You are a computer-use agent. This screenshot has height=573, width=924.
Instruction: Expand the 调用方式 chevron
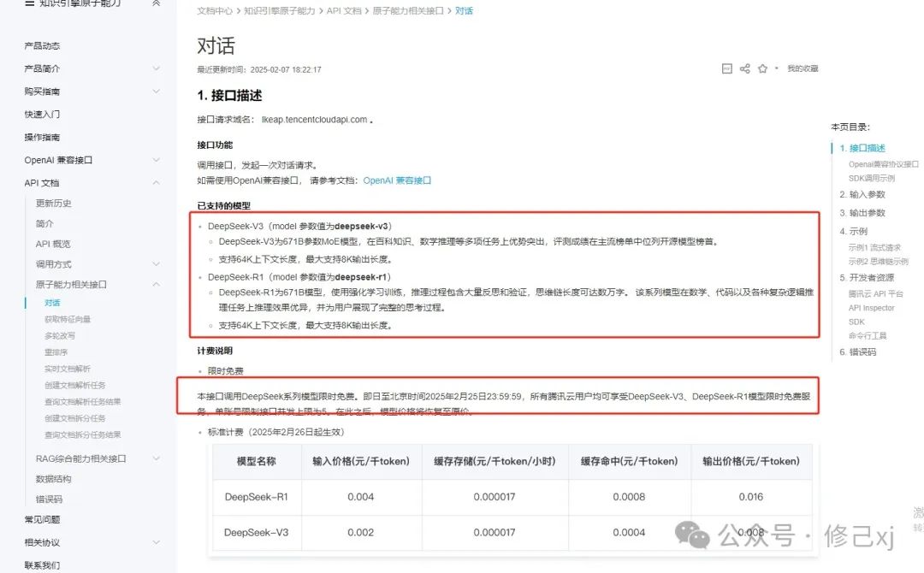tap(157, 263)
